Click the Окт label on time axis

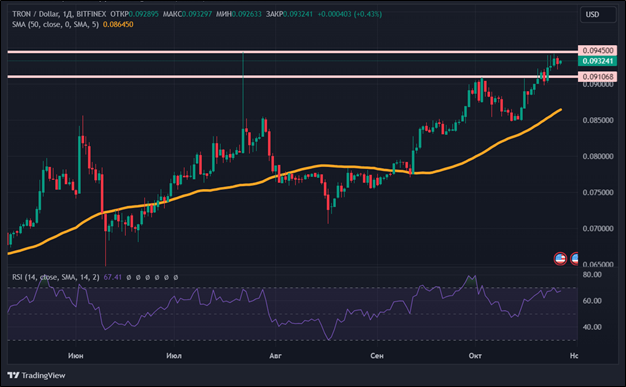(475, 355)
